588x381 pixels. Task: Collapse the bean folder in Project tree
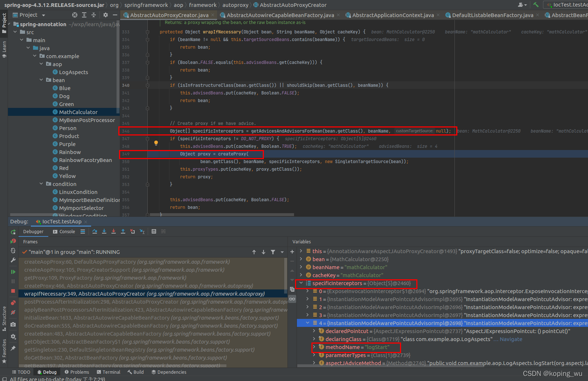(x=41, y=80)
